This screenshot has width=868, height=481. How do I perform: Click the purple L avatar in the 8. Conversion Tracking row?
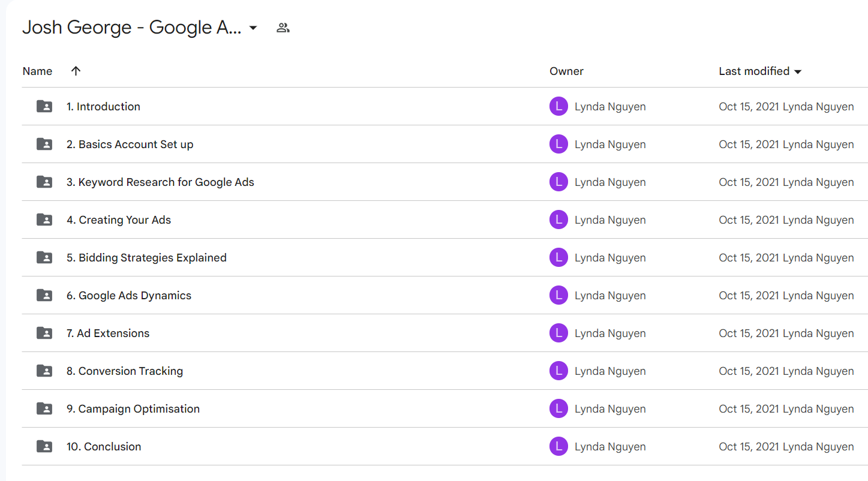(558, 371)
